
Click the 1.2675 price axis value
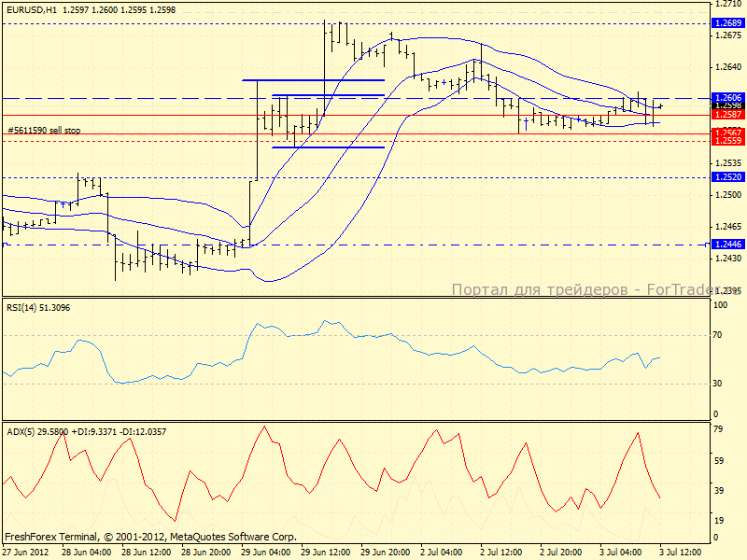pos(728,35)
